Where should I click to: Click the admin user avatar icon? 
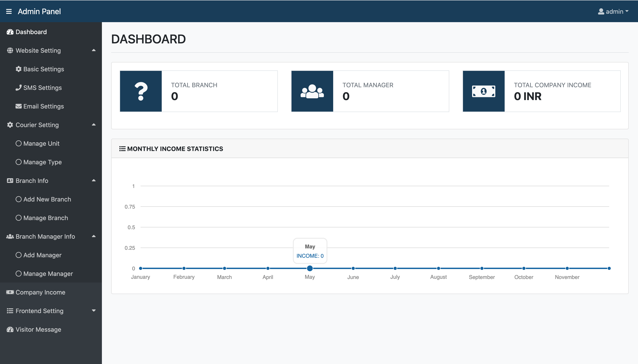pos(601,12)
